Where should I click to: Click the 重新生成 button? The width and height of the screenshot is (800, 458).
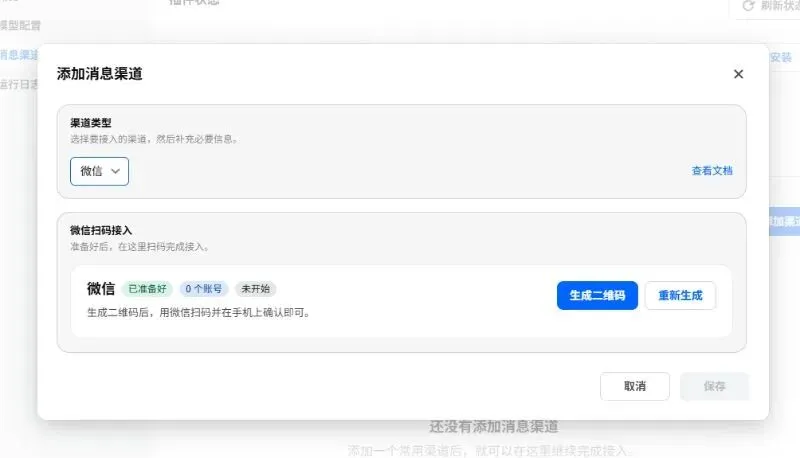coord(680,295)
